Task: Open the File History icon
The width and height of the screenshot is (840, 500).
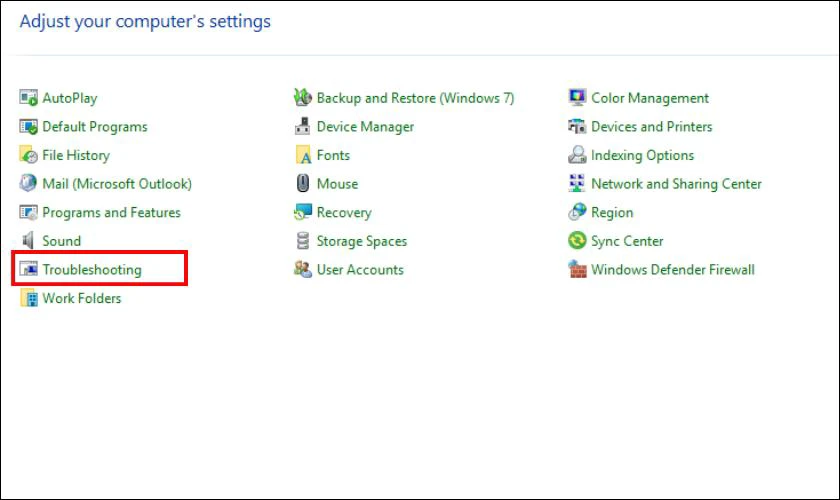Action: point(28,155)
